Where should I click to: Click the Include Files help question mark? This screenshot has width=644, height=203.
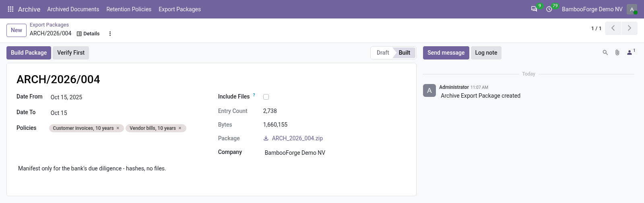(x=254, y=95)
